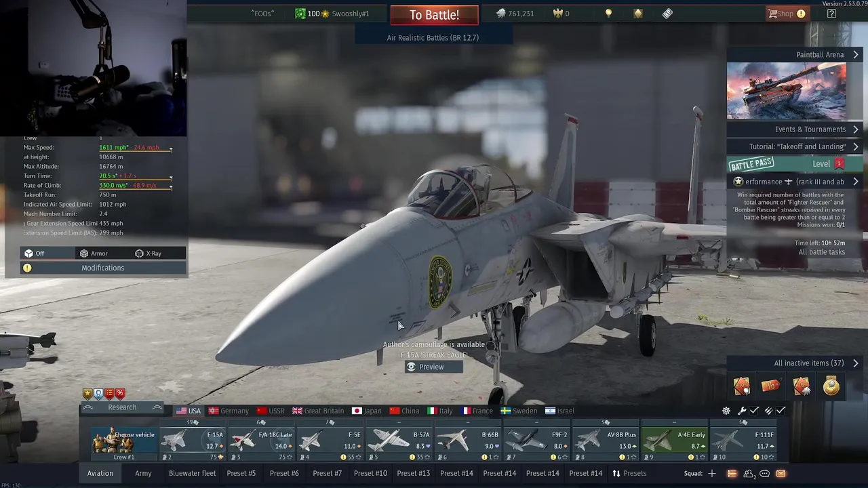
Task: Select the F-15A crew slot
Action: (193, 441)
